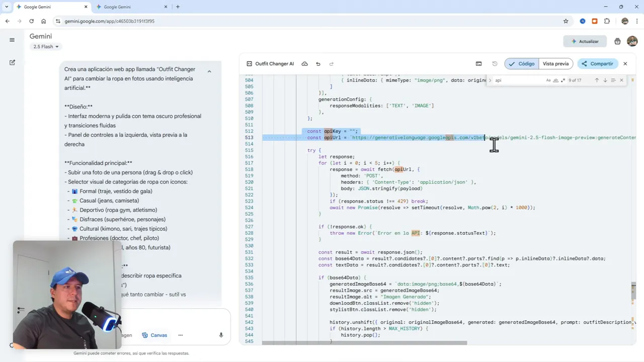Select the second Google Gemini browser tab
This screenshot has height=362, width=644.
point(130,8)
